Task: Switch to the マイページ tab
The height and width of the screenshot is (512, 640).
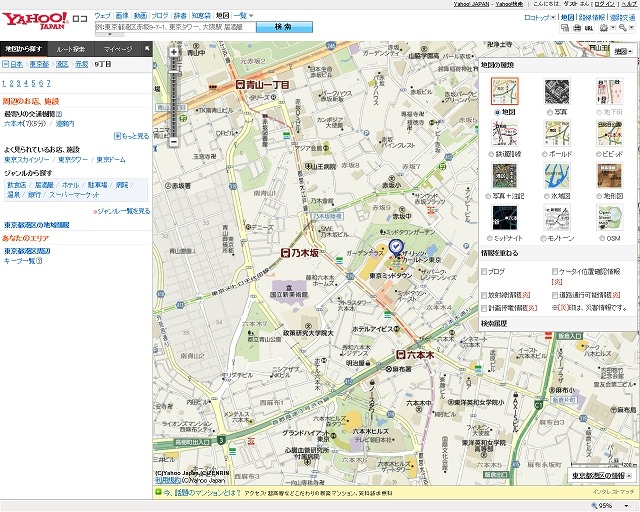Action: pyautogui.click(x=118, y=49)
